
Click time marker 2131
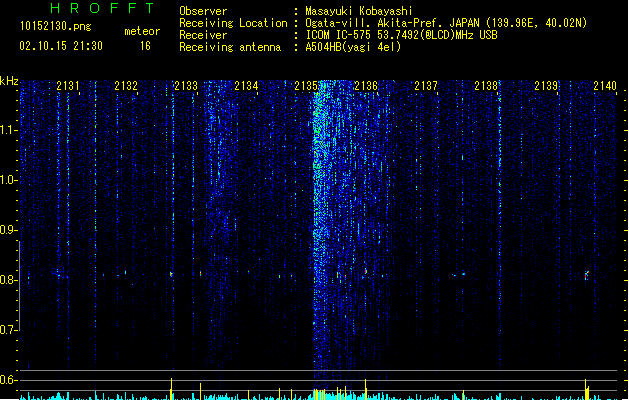(68, 86)
